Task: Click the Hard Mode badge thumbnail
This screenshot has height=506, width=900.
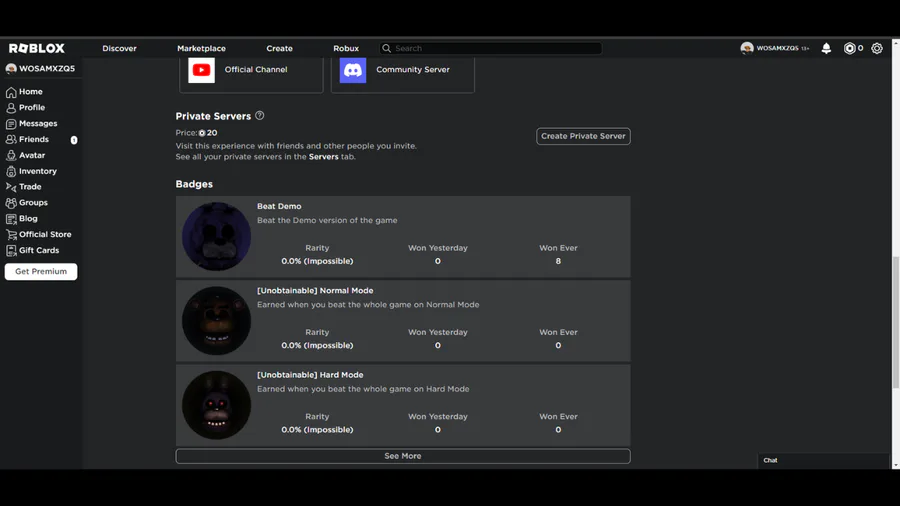Action: [216, 405]
